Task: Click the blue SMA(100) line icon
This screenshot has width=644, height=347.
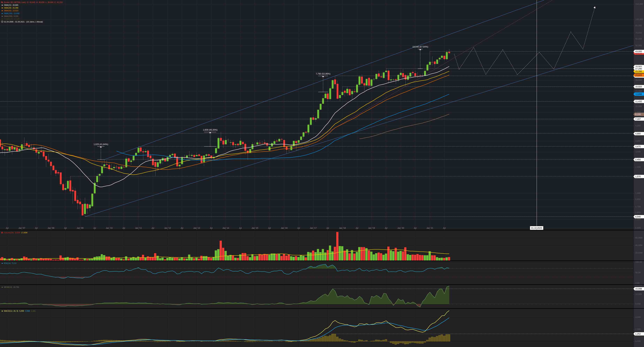Action: pyautogui.click(x=2, y=13)
